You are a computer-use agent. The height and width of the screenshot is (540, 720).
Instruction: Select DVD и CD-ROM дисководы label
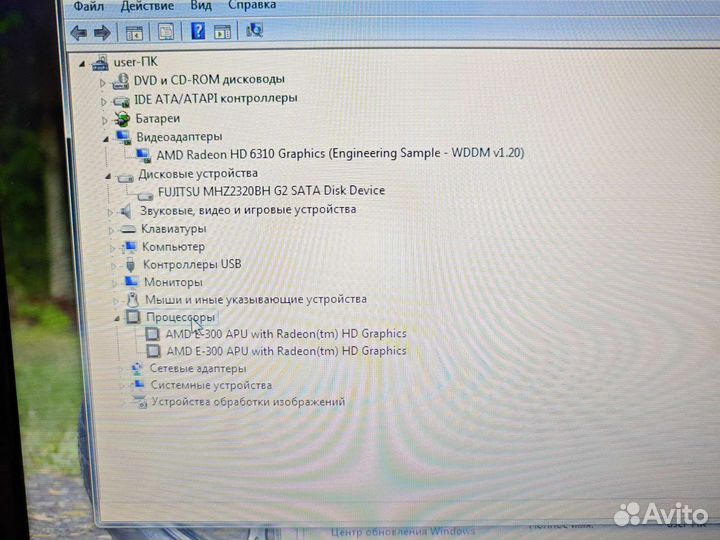click(x=209, y=80)
